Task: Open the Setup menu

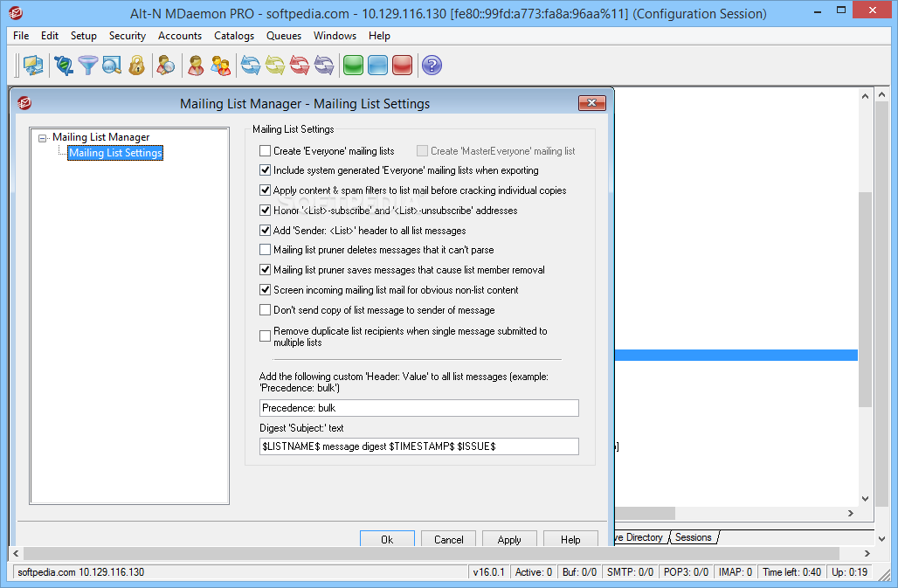Action: (84, 36)
